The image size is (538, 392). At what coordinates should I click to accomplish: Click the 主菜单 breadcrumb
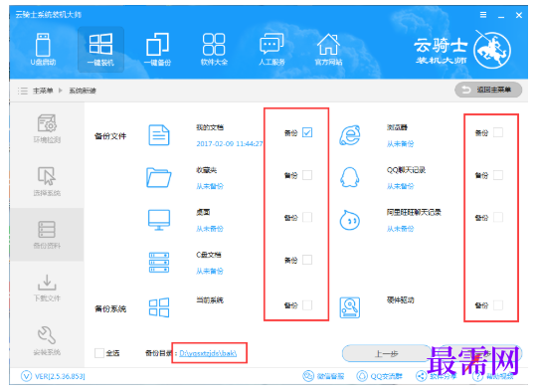(43, 91)
